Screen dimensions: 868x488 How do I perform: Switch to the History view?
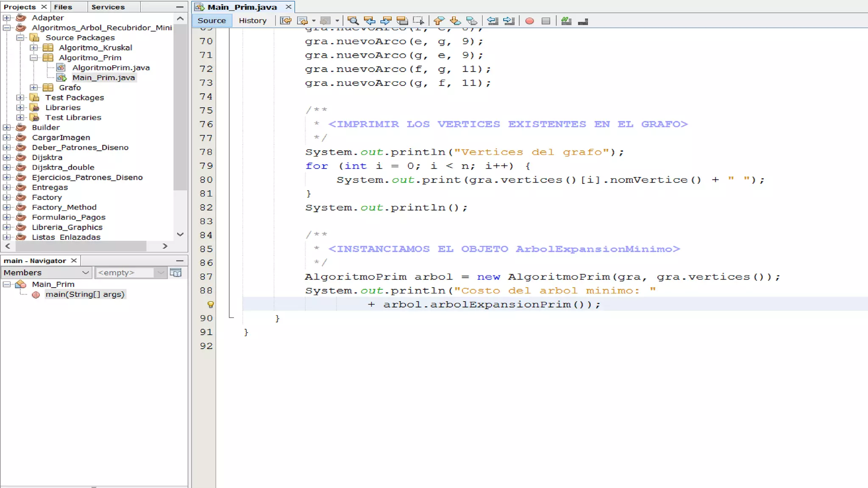(x=253, y=20)
